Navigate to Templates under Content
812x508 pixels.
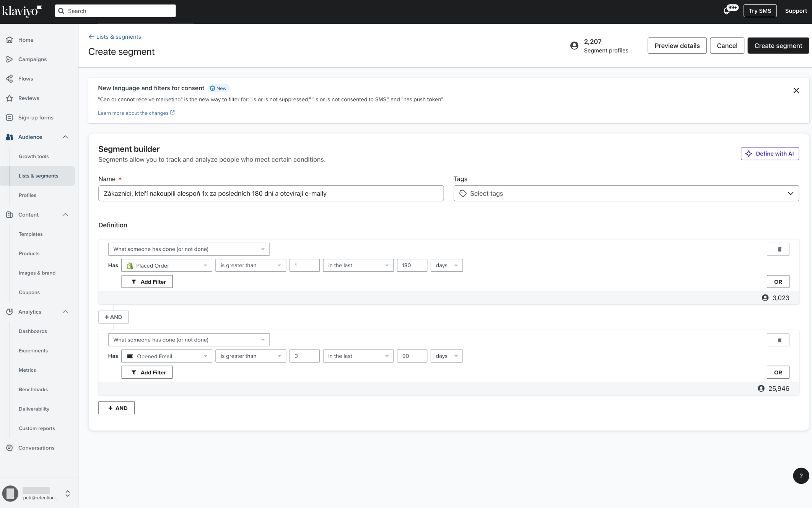[31, 234]
